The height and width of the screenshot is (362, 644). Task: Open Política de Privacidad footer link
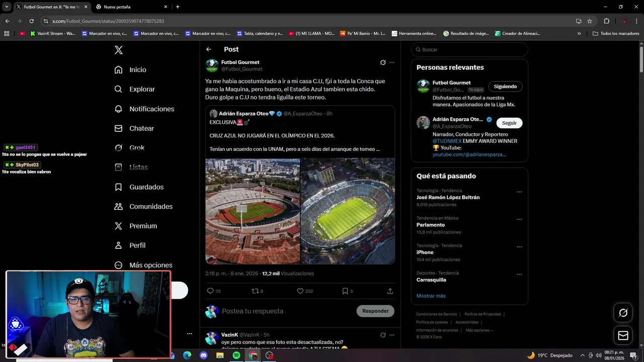click(x=482, y=314)
